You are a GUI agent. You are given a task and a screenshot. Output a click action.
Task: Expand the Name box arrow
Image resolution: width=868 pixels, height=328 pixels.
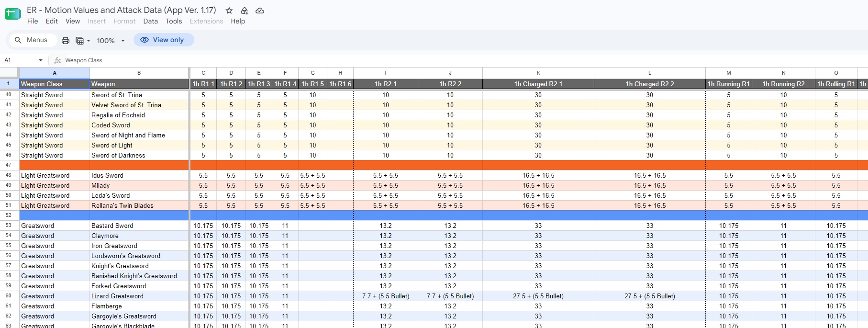(41, 60)
